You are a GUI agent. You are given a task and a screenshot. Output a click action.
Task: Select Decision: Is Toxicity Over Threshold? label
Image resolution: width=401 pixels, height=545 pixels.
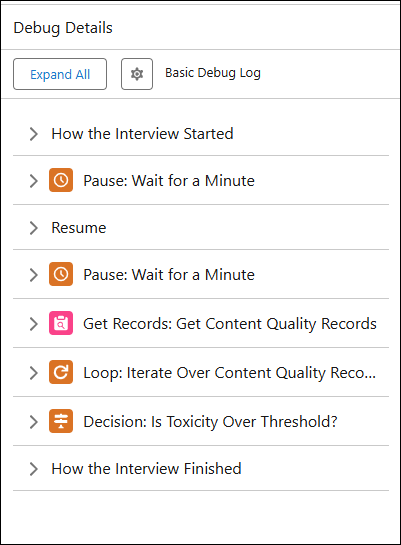pos(210,422)
